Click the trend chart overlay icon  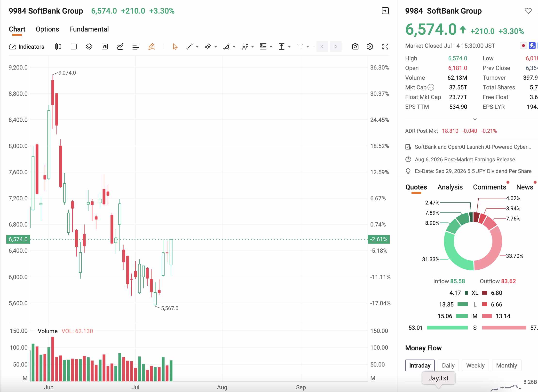click(x=120, y=47)
